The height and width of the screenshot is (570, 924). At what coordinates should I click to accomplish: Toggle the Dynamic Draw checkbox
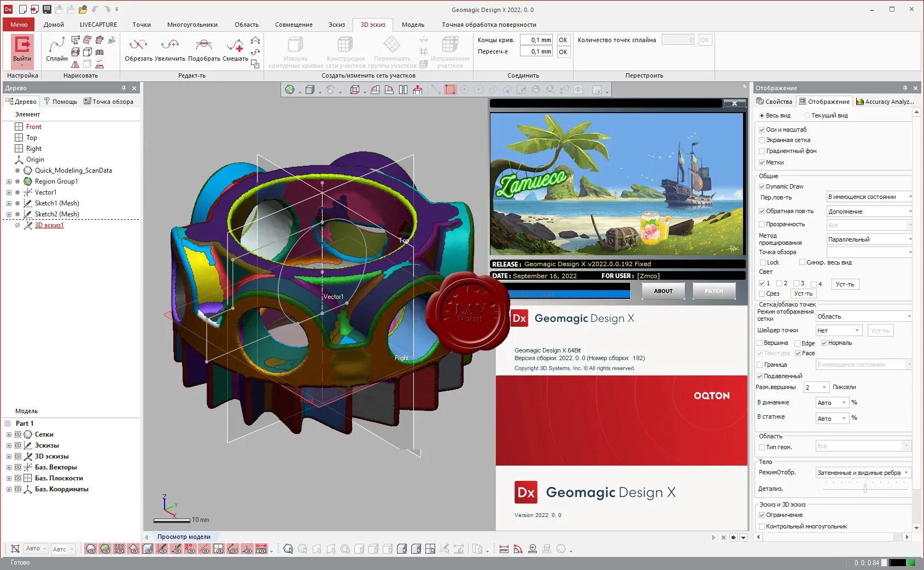[x=762, y=187]
